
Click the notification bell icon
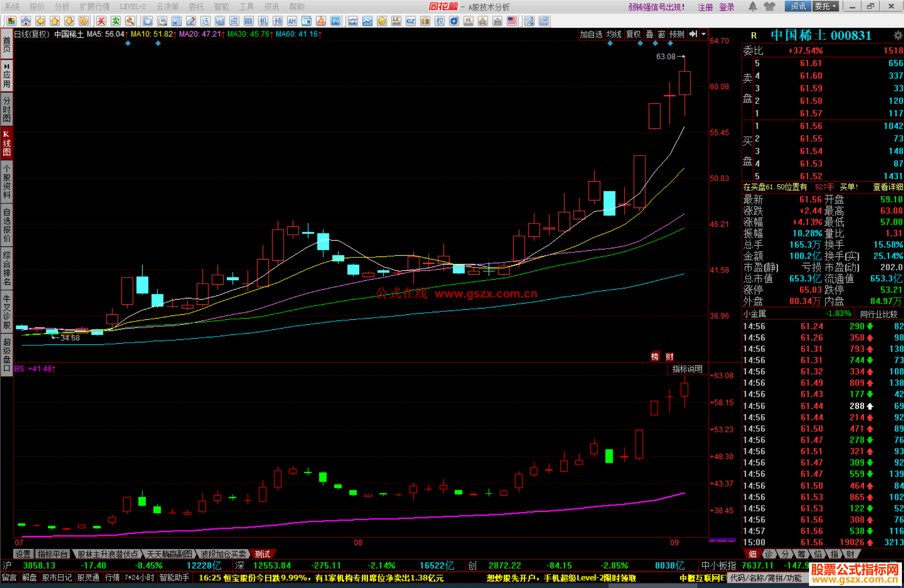click(752, 6)
